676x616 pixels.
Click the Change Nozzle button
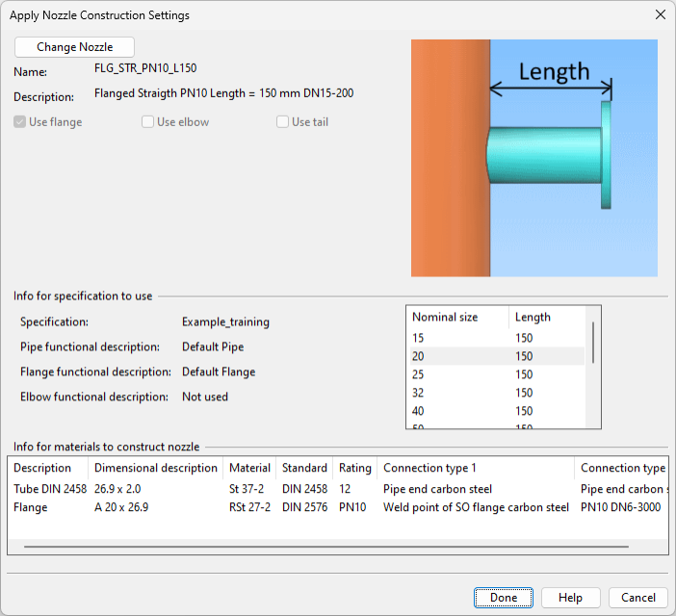[74, 47]
